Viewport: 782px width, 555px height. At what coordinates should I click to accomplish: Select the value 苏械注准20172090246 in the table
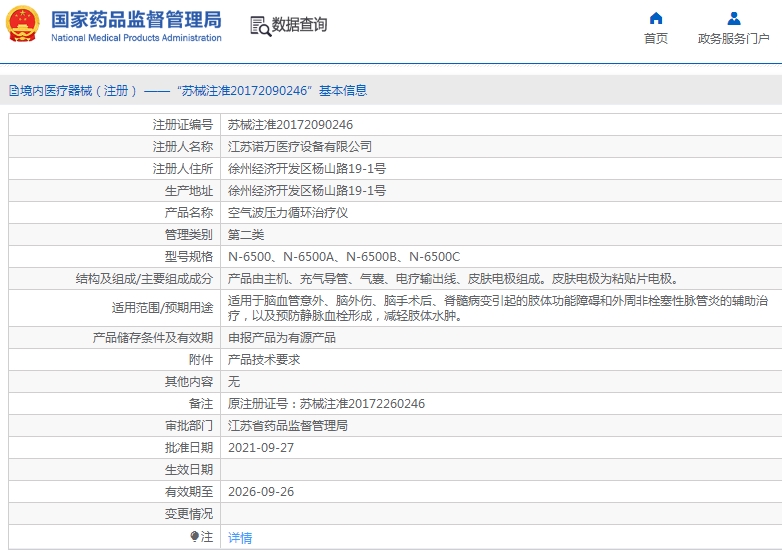coord(290,125)
